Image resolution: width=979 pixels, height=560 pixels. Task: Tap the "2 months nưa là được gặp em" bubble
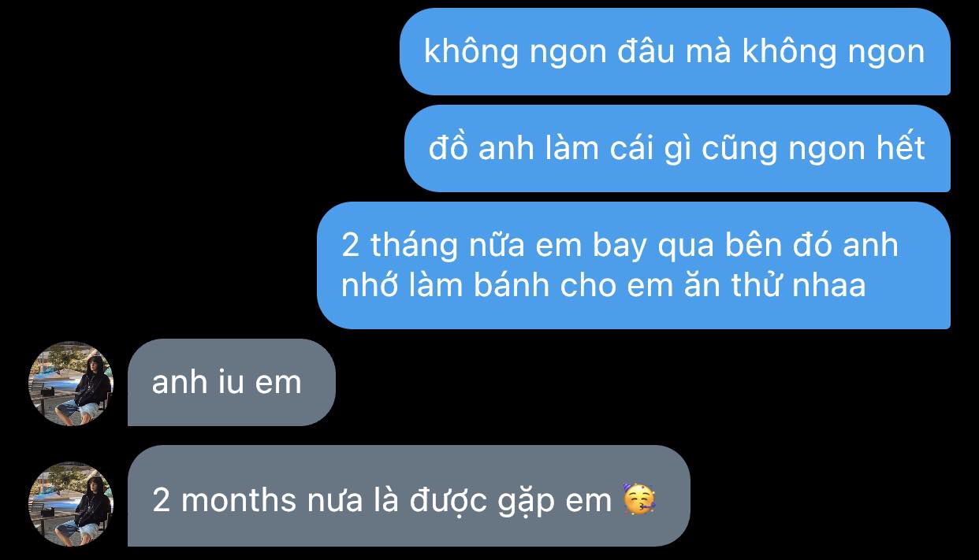coord(408,496)
